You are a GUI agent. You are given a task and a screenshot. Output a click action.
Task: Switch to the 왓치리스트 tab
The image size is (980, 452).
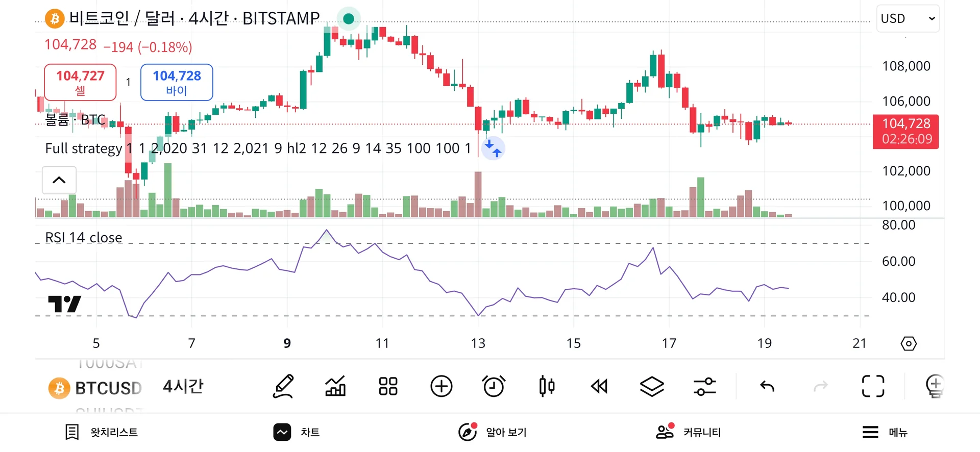pos(102,432)
